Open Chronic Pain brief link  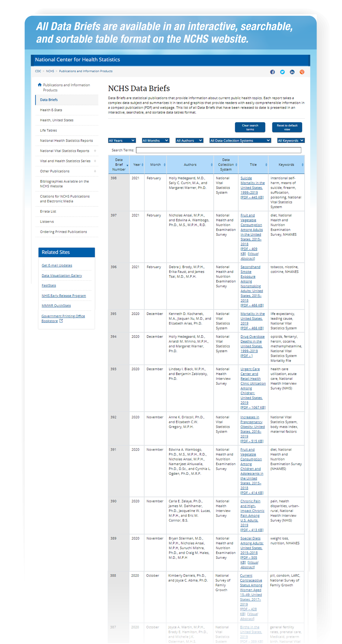pos(252,515)
